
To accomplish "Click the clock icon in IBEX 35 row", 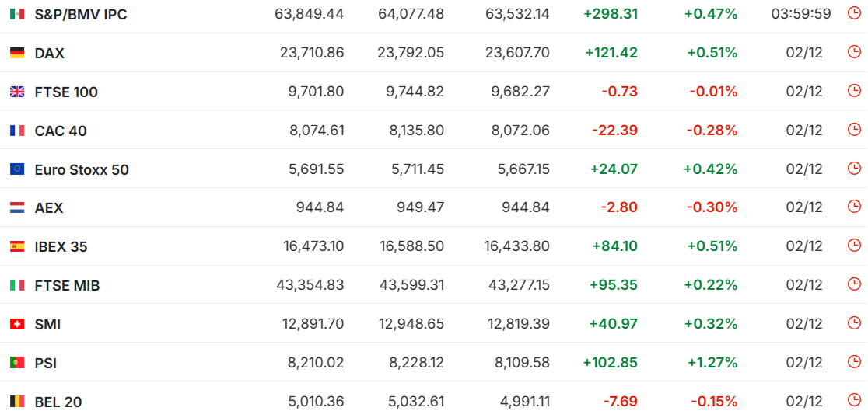I will coord(854,246).
